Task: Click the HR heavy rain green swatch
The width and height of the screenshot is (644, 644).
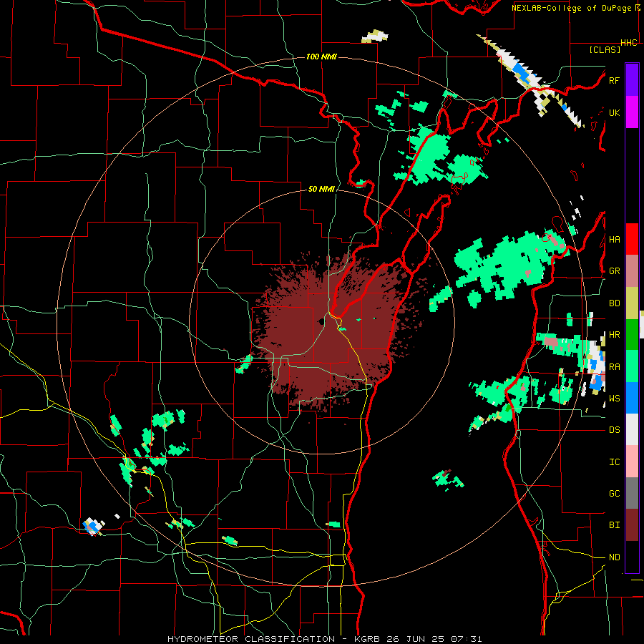Action: coord(632,335)
